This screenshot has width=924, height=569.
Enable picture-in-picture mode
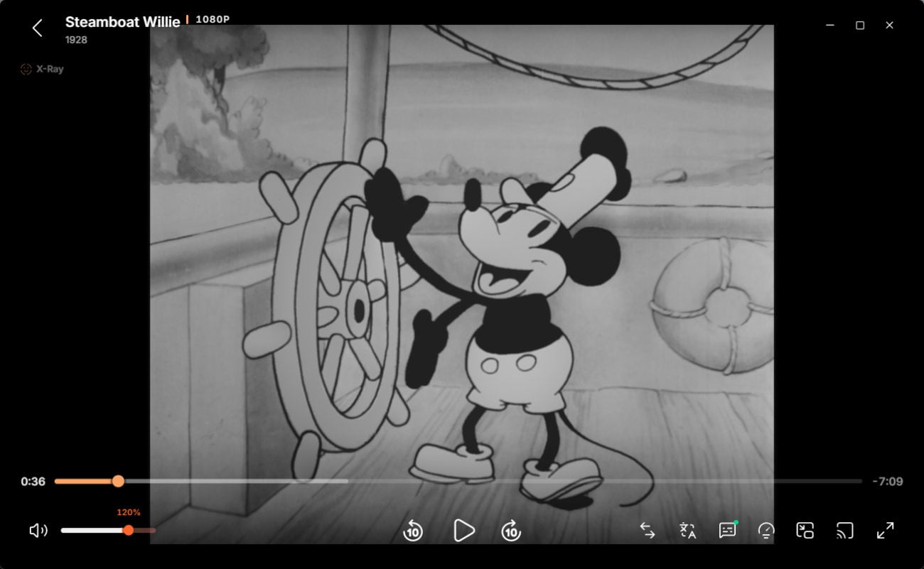tap(805, 530)
